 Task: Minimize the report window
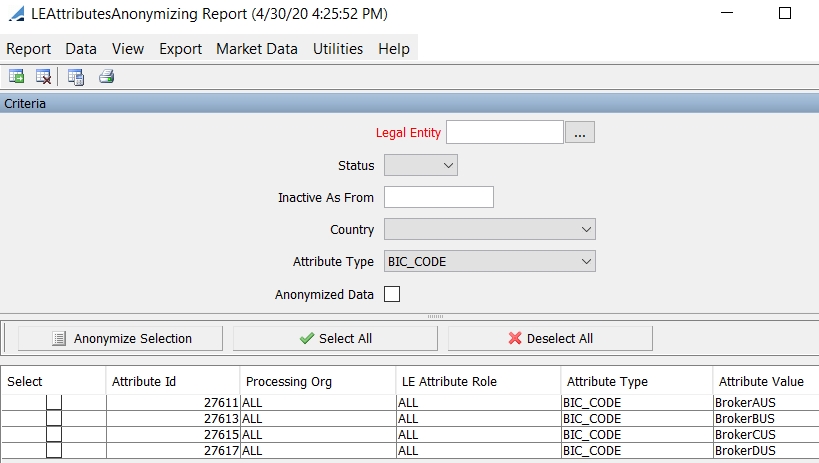(727, 13)
